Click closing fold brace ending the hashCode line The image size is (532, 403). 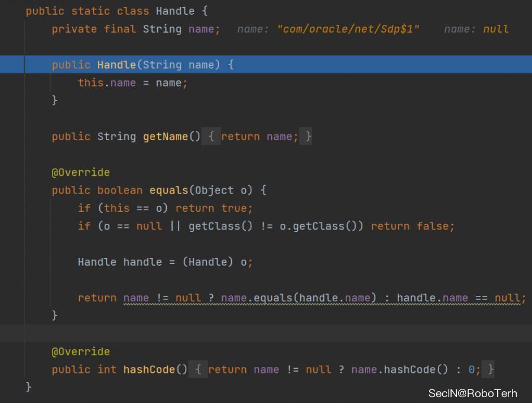[491, 370]
